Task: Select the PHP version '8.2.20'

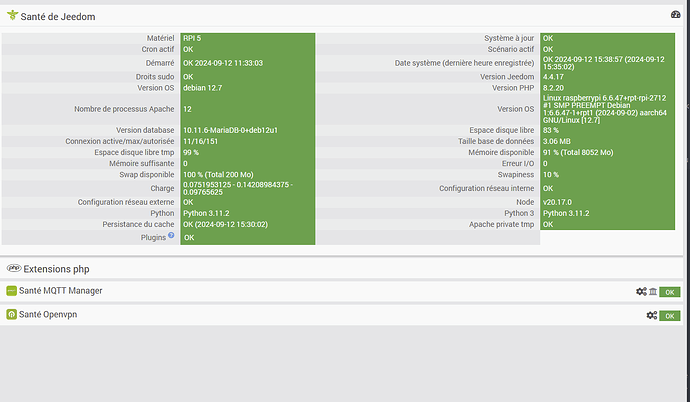Action: 553,88
